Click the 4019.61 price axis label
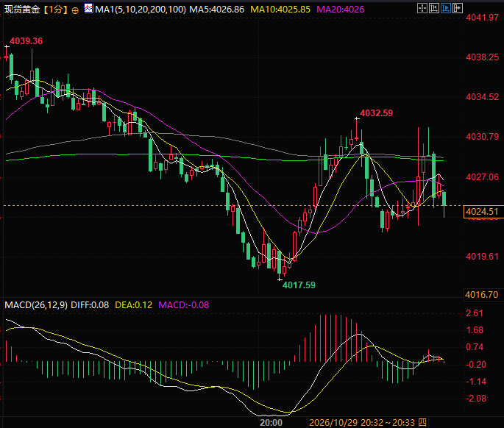This screenshot has width=504, height=428. point(482,257)
